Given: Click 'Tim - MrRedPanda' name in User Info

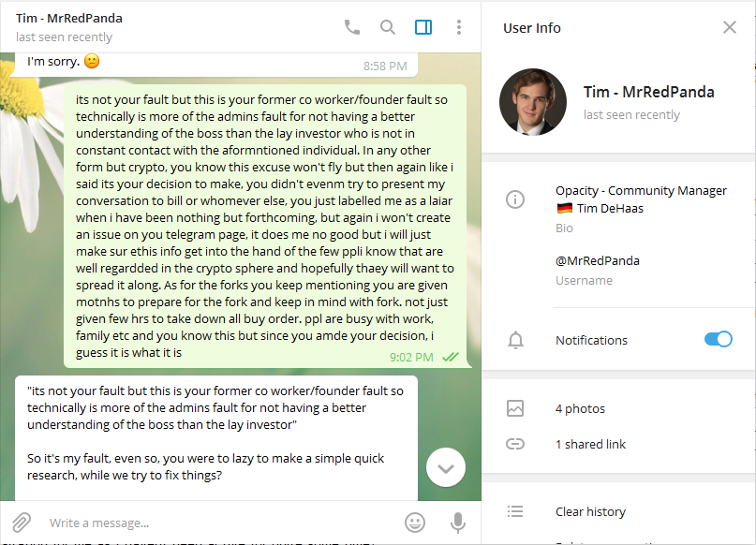Looking at the screenshot, I should click(649, 92).
